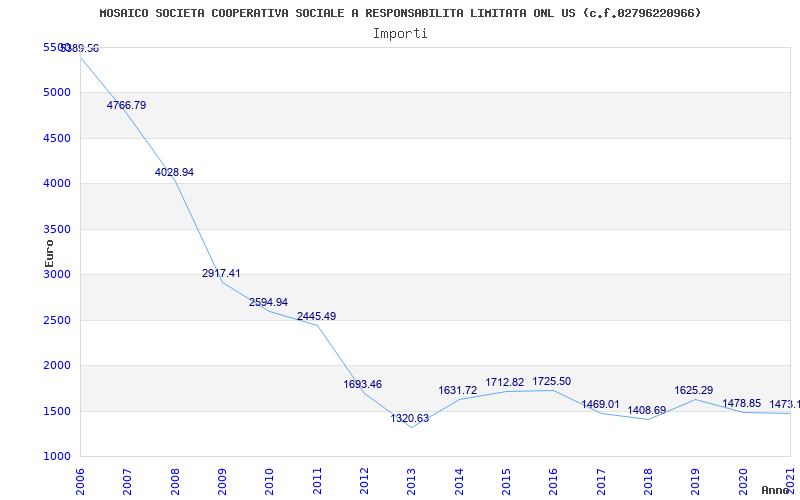Click the 3500 y-axis tick label
This screenshot has height=500, width=800.
57,229
